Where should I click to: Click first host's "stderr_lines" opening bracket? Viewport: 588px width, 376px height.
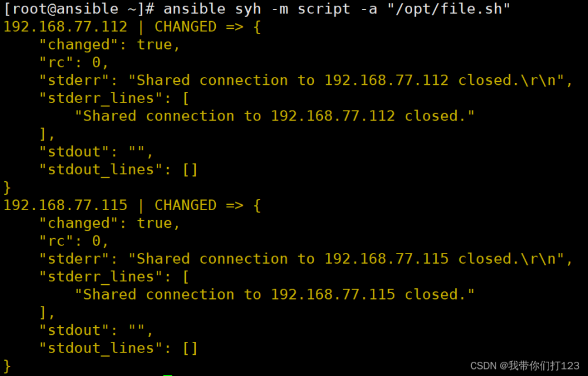pyautogui.click(x=186, y=98)
